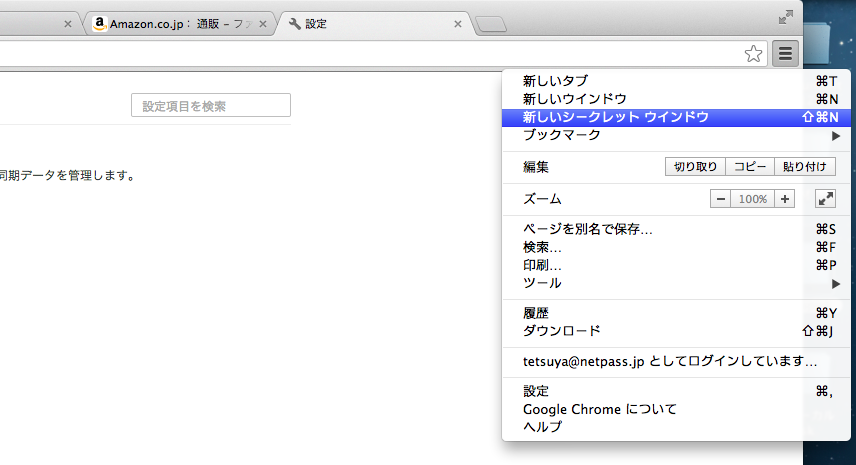The width and height of the screenshot is (856, 465).
Task: Expand the ブックマーク submenu
Action: 676,135
